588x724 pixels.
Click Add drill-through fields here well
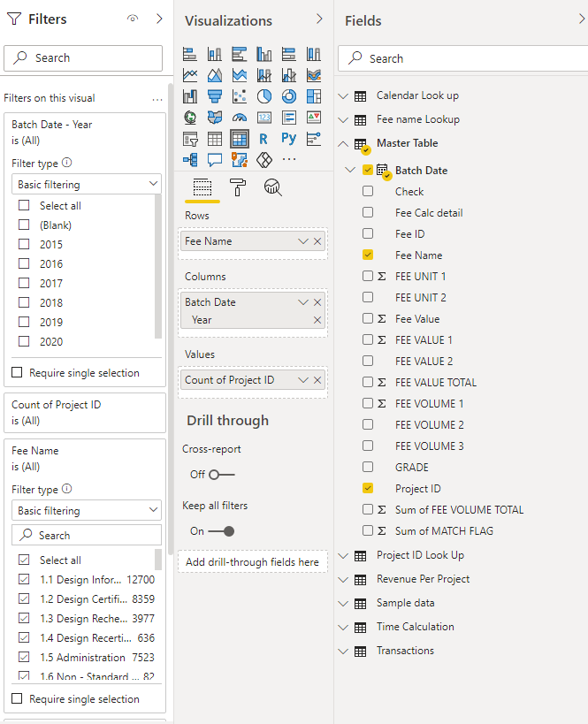[x=253, y=562]
